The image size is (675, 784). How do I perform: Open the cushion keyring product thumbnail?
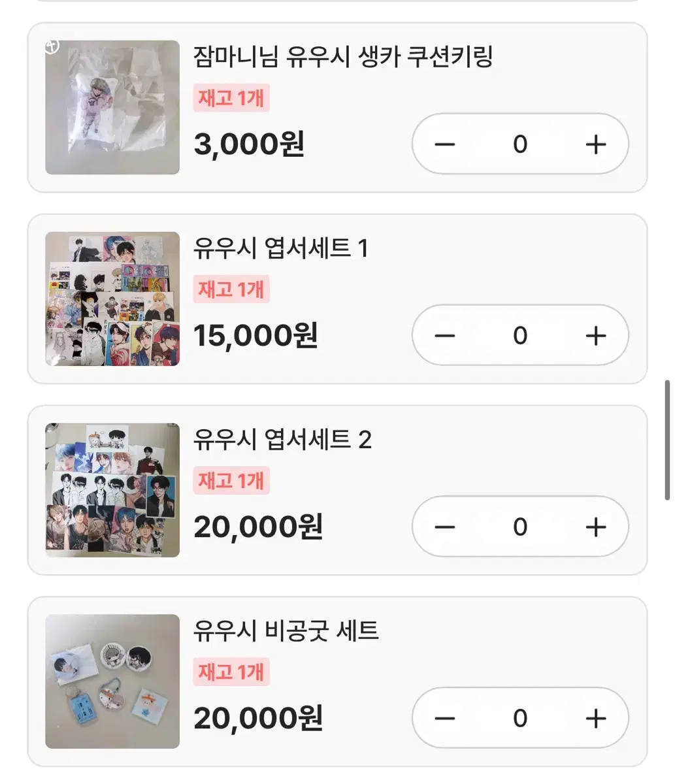tap(112, 107)
